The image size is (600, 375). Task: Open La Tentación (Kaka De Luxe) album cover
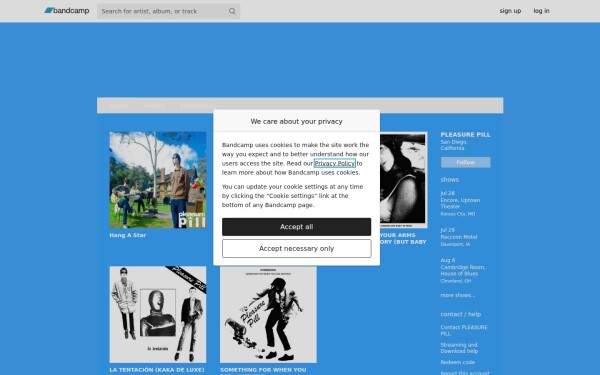[x=158, y=315]
